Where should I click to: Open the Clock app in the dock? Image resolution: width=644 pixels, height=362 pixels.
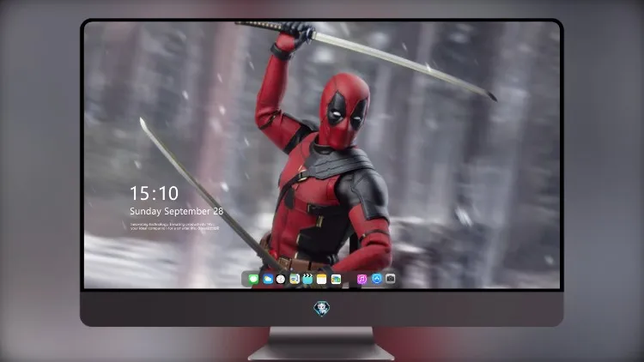click(281, 279)
